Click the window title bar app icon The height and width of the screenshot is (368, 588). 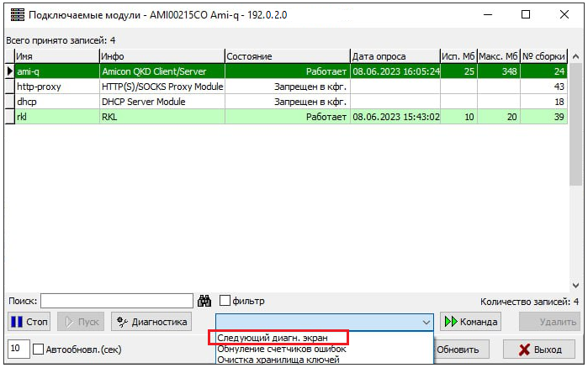pos(16,14)
